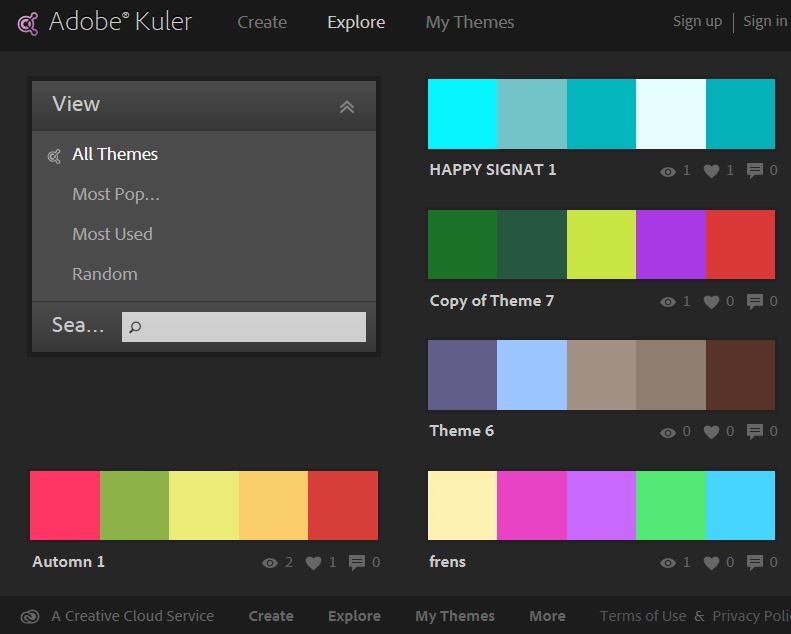Open My Themes in top navigation
The height and width of the screenshot is (634, 791).
pyautogui.click(x=470, y=22)
